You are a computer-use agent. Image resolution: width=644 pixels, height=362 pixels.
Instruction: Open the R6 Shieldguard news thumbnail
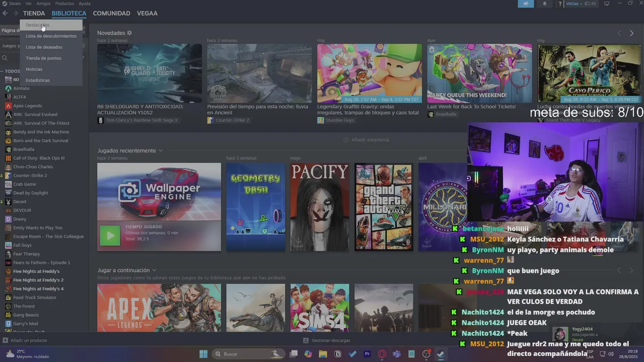[x=149, y=73]
